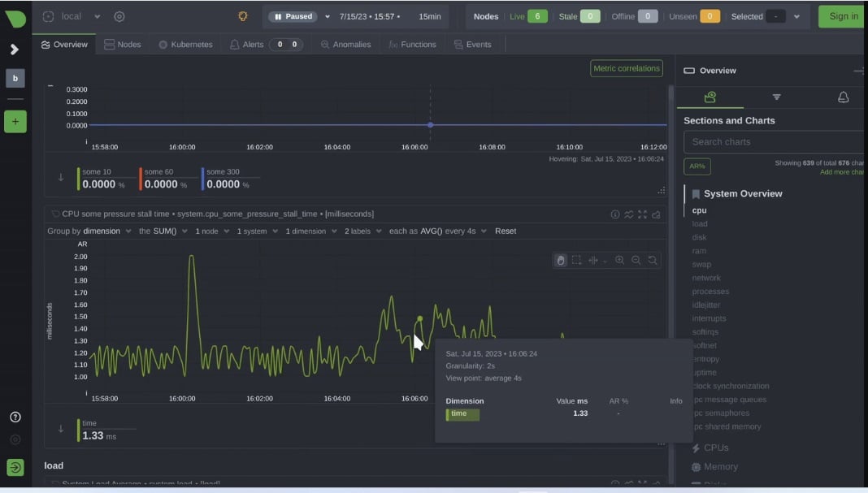Click the Sign in button
868x493 pixels.
coord(843,16)
